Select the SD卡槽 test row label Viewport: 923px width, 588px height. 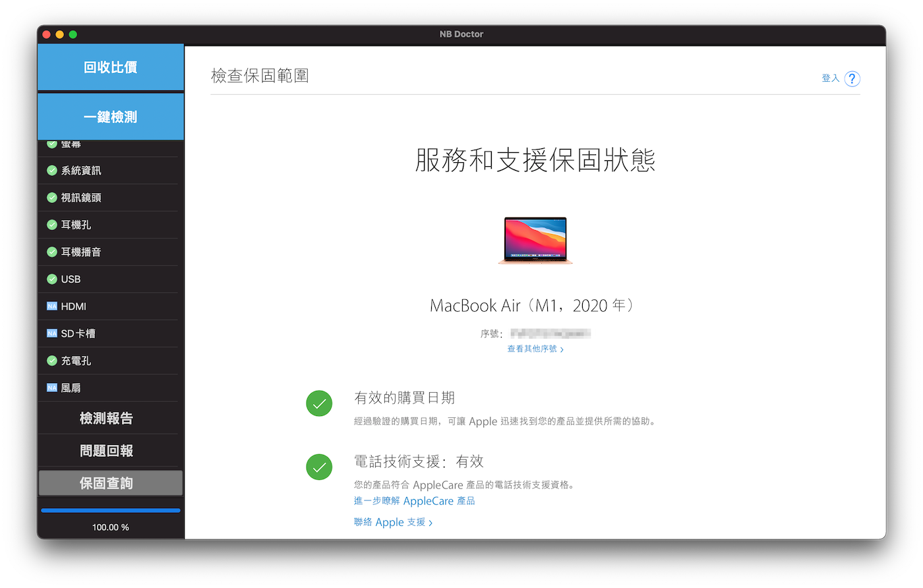(x=78, y=334)
